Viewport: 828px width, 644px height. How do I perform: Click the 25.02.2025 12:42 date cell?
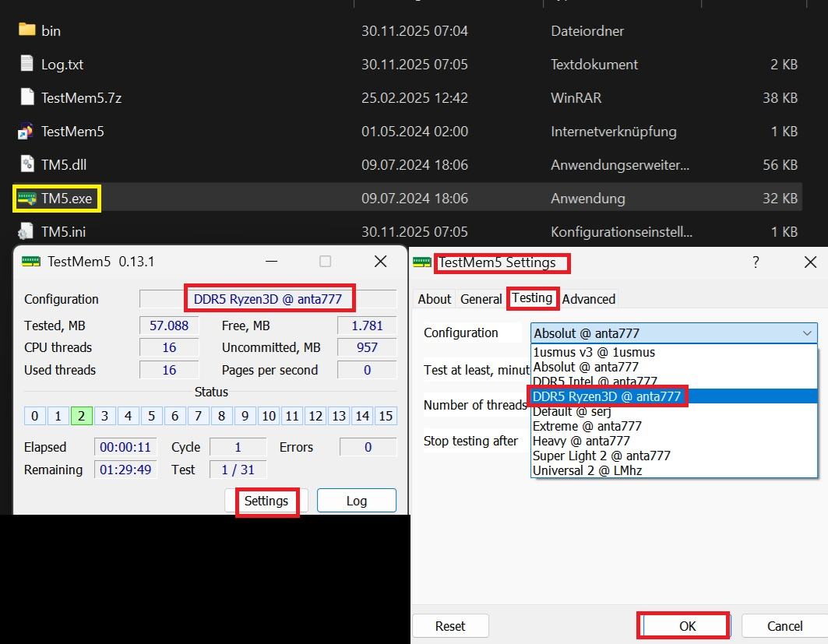pos(414,97)
